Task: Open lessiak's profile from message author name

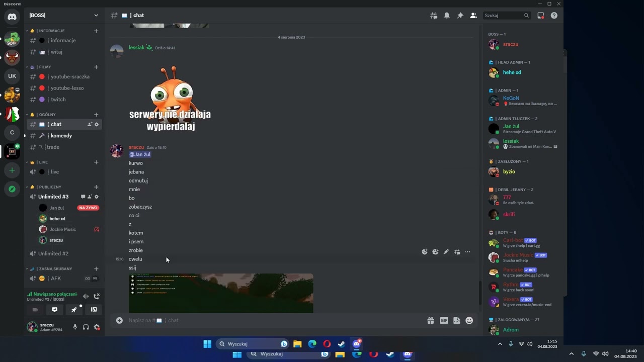Action: (x=136, y=48)
